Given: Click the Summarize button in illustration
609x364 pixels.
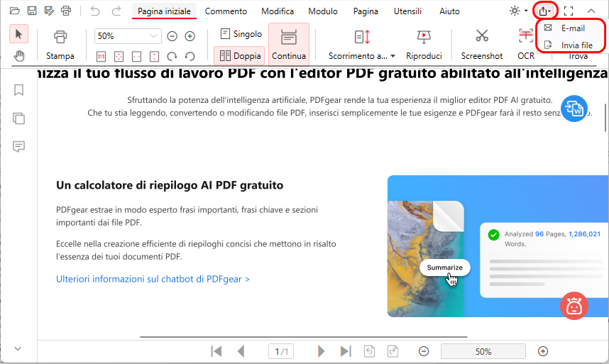Looking at the screenshot, I should 445,268.
